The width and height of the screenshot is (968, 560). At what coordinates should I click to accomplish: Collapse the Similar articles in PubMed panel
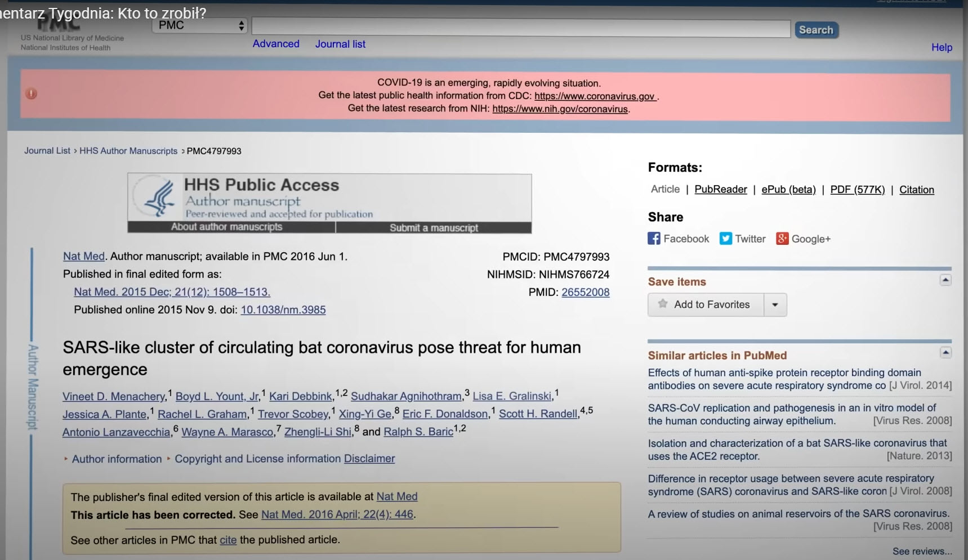click(945, 353)
